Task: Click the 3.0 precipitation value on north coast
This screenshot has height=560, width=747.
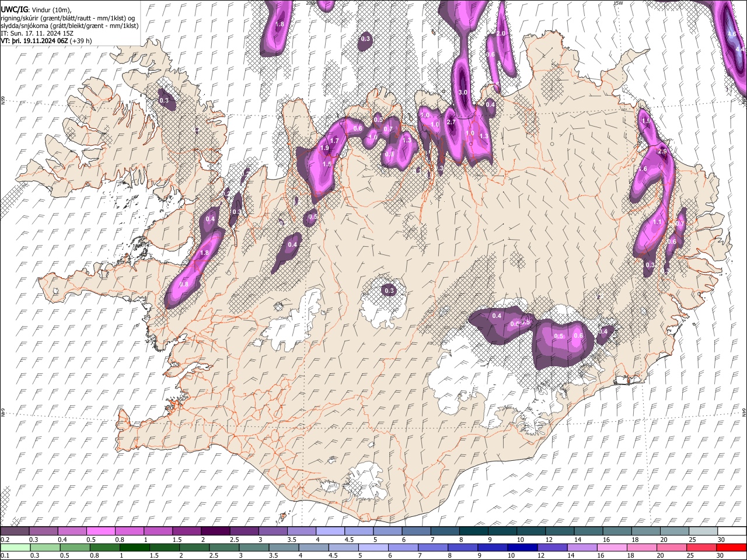Action: [x=463, y=93]
